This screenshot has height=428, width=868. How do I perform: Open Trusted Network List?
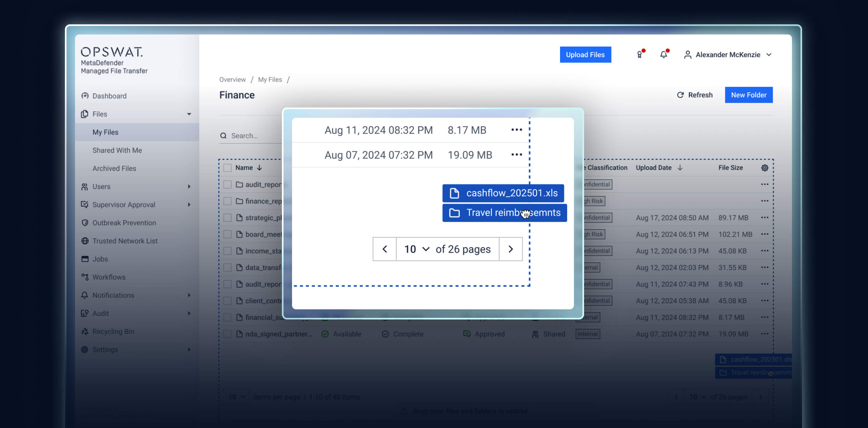tap(125, 241)
